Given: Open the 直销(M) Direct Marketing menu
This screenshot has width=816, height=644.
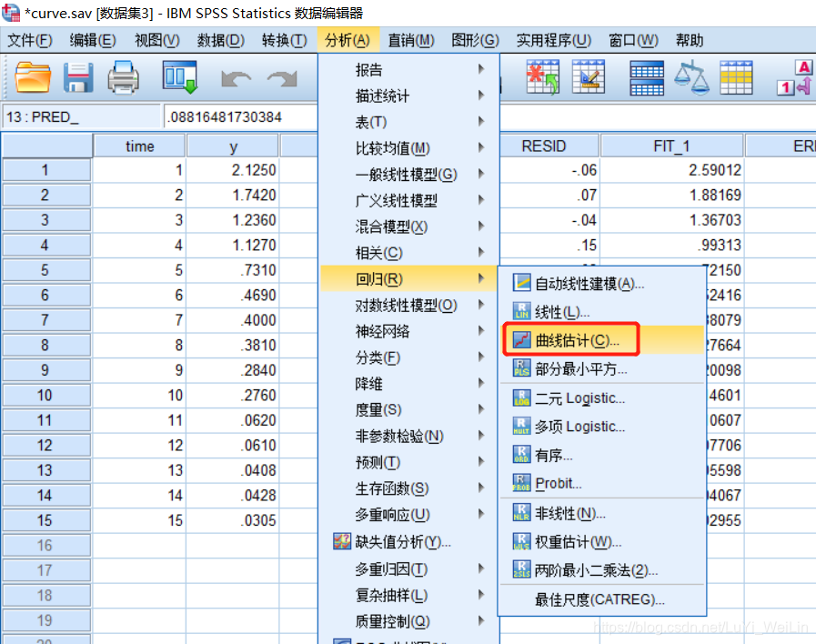Looking at the screenshot, I should 410,40.
